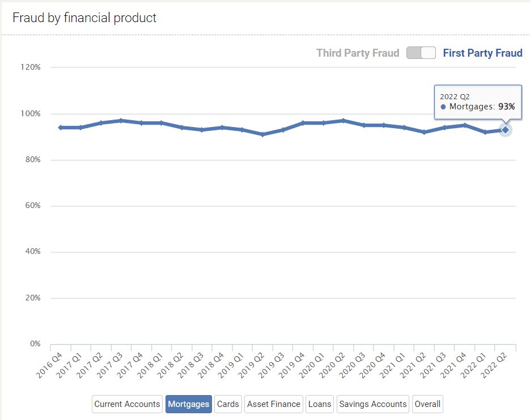This screenshot has height=420, width=530.
Task: Show the Cards fraud data
Action: [228, 404]
